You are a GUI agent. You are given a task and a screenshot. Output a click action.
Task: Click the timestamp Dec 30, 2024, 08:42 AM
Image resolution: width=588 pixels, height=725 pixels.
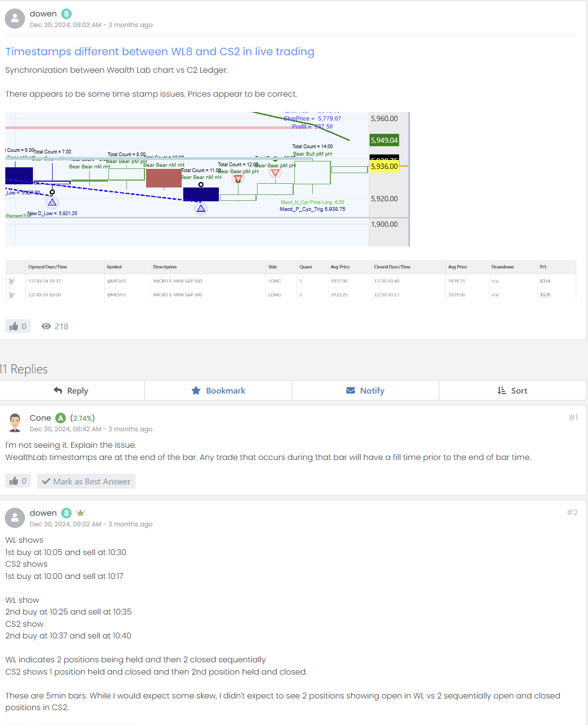pyautogui.click(x=65, y=429)
